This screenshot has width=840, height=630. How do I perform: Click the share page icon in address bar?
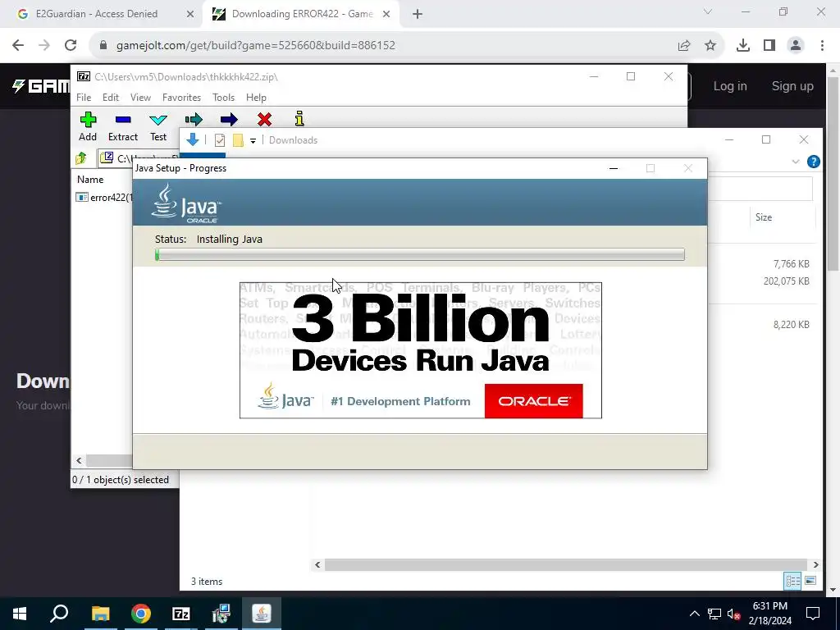(684, 46)
